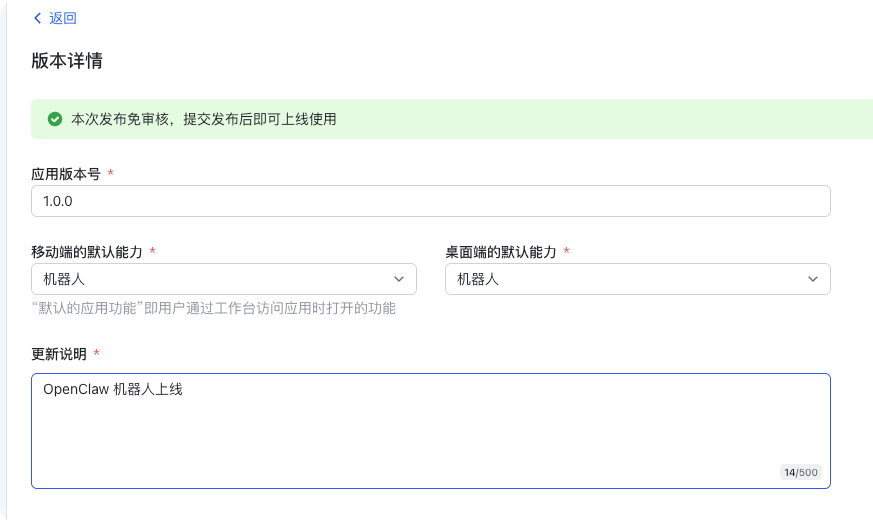Click the 桌面端的默认能力 label
The width and height of the screenshot is (873, 523).
(x=500, y=252)
